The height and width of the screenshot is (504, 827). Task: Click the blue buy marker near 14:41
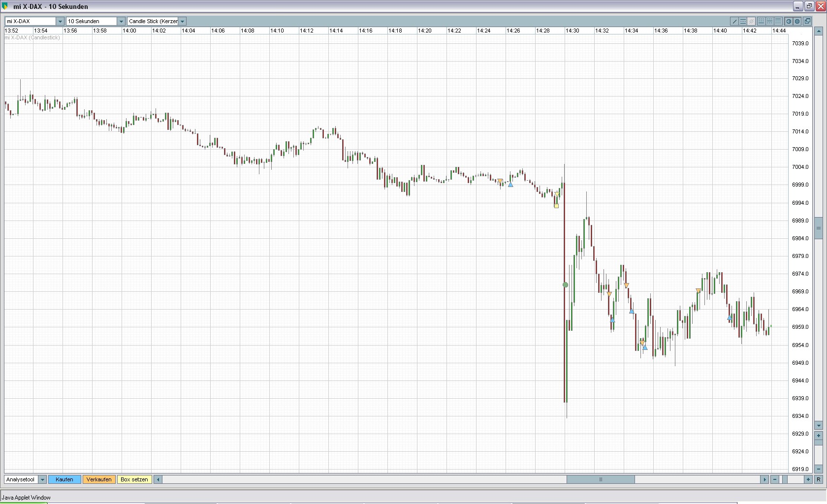click(730, 317)
